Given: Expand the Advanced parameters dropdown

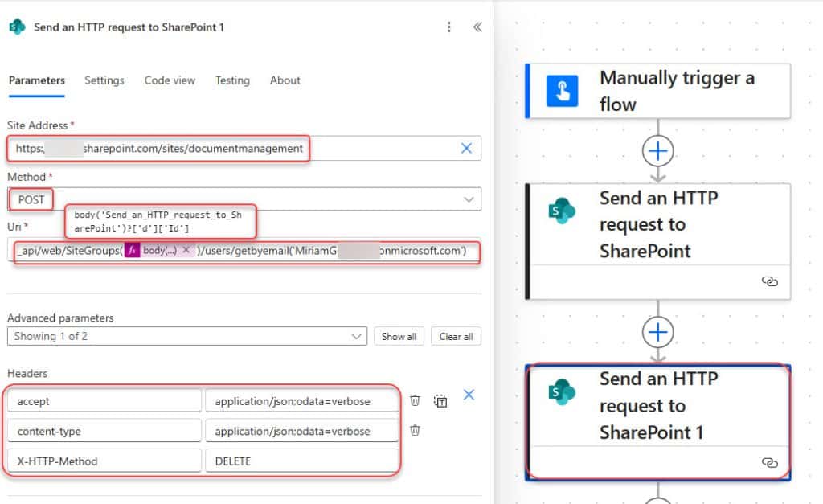Looking at the screenshot, I should click(x=358, y=336).
